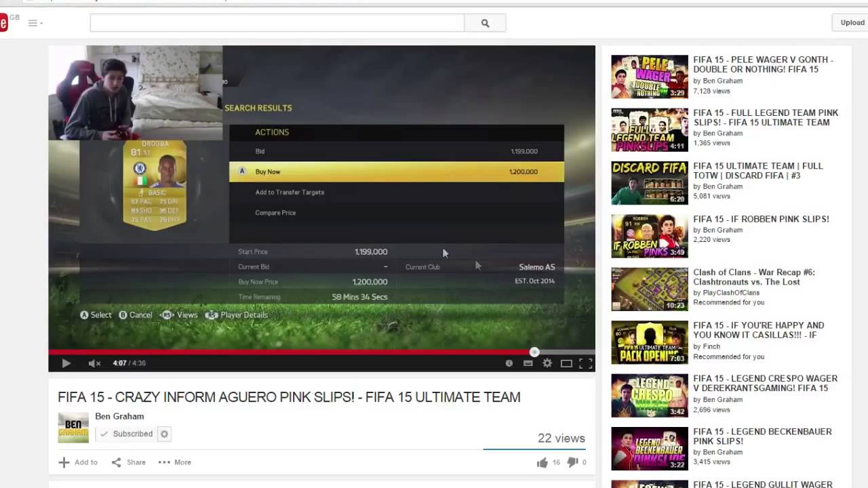Open Clash of Clans War Recap thumbnail

650,289
